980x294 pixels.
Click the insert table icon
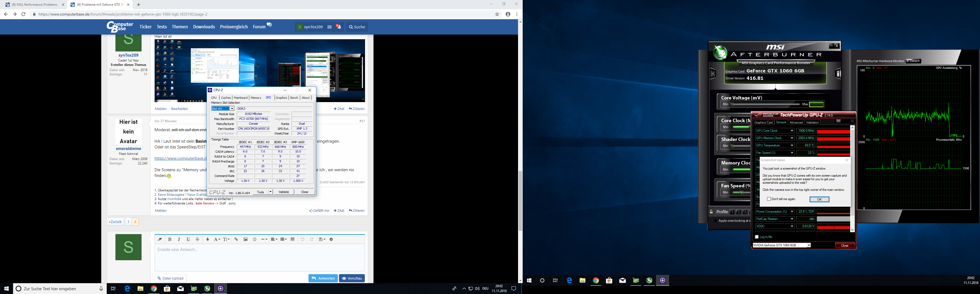pyautogui.click(x=292, y=239)
